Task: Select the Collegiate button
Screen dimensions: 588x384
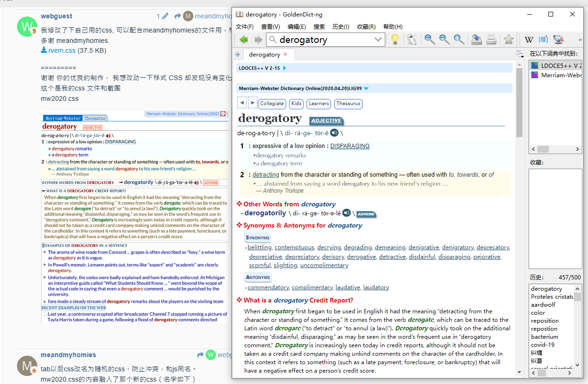Action: tap(272, 103)
